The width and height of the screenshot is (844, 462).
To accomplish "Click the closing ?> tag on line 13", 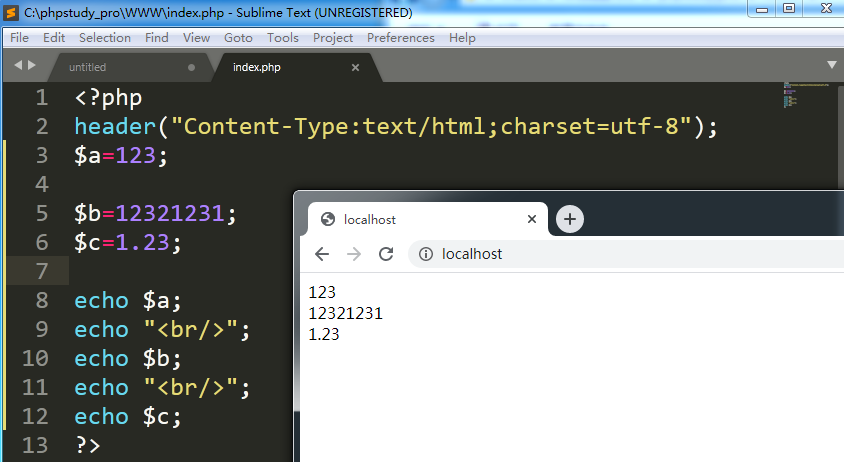I will click(88, 446).
